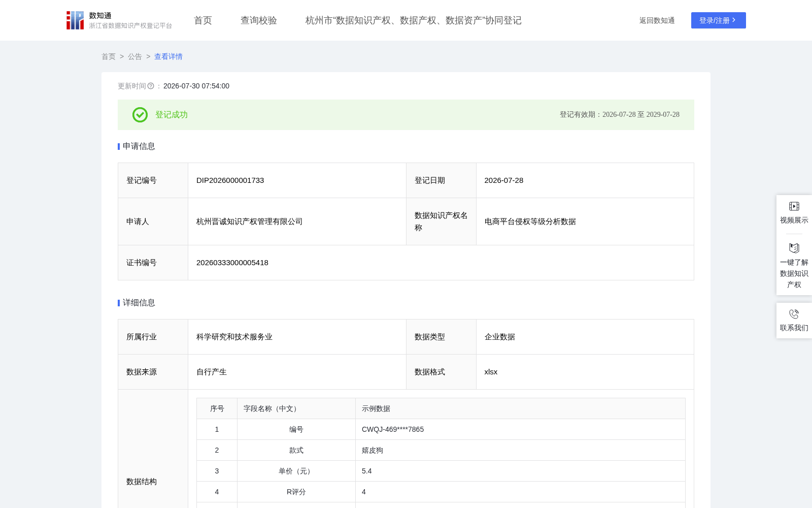Select applicant 杭州晋诚知识产权管理有限公司

point(250,221)
